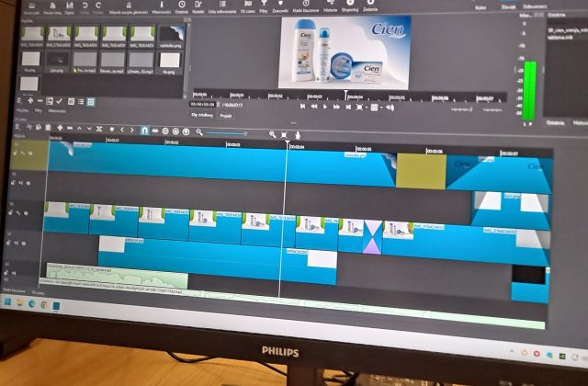This screenshot has height=386, width=588.
Task: Fast forward the preview player
Action: pos(337,108)
